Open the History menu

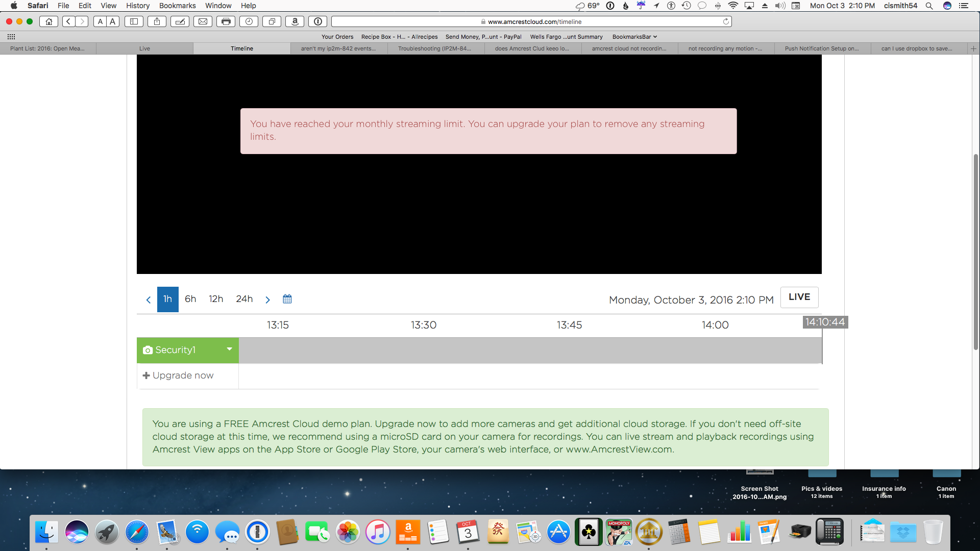coord(138,6)
